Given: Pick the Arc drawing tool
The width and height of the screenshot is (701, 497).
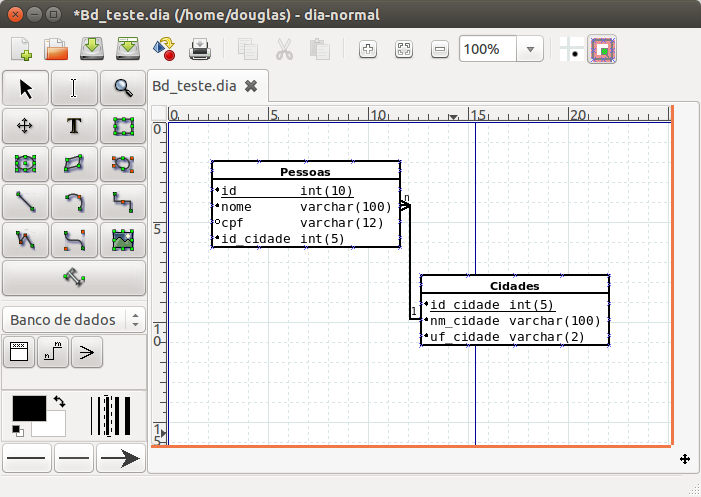Looking at the screenshot, I should [x=74, y=202].
